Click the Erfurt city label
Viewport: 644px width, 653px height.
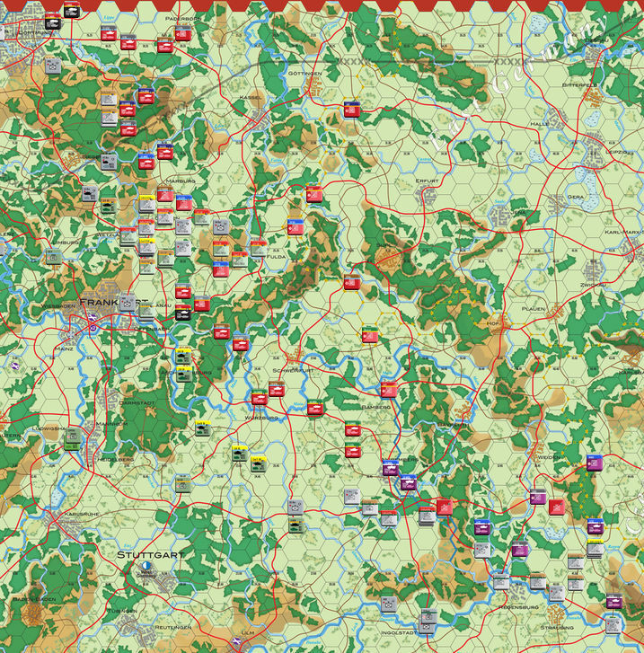click(427, 181)
